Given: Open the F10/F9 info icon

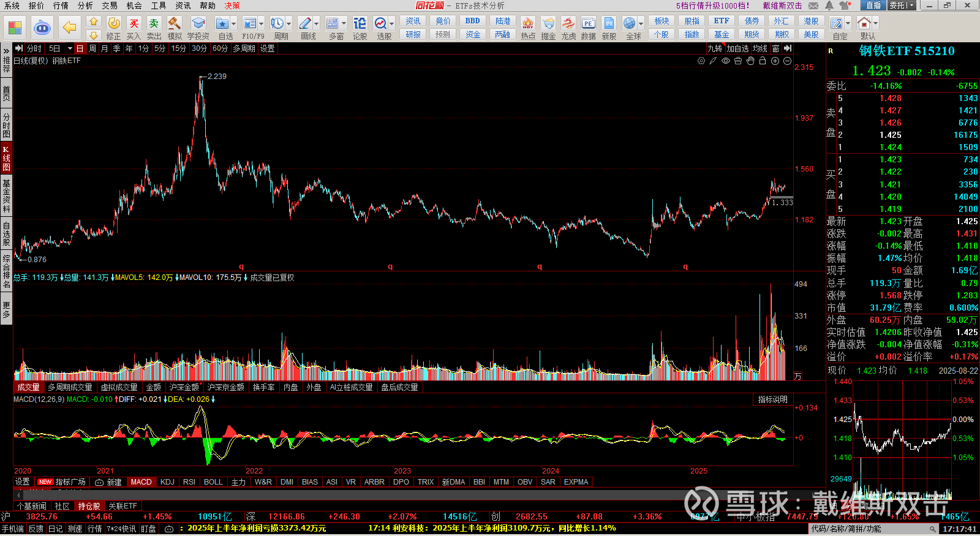Looking at the screenshot, I should pos(249,23).
